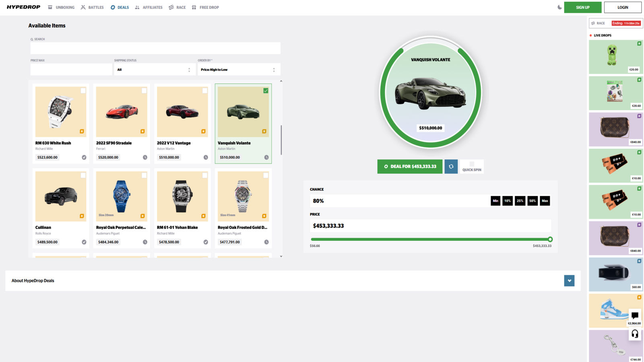Open the Shipping Status dropdown

click(154, 70)
